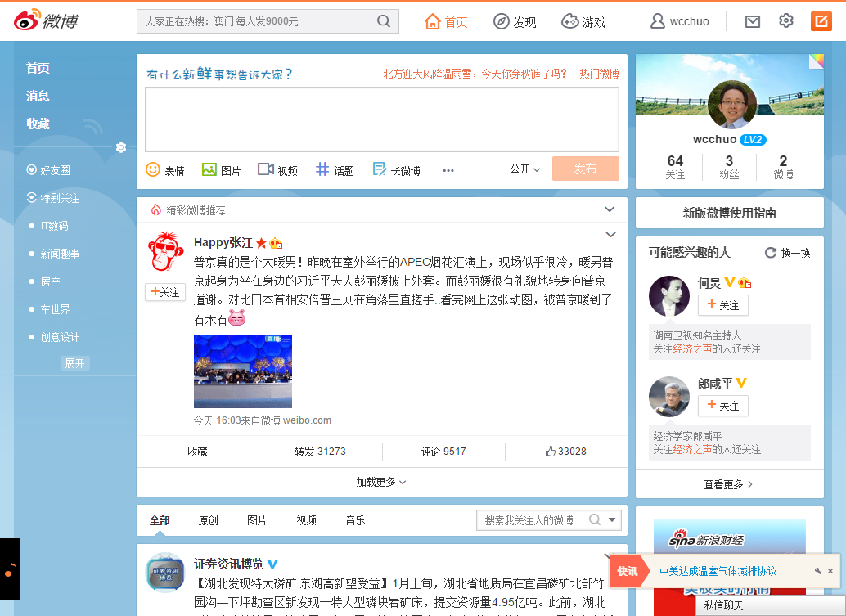The height and width of the screenshot is (616, 846).
Task: Select 全部 feed tab
Action: [x=160, y=520]
